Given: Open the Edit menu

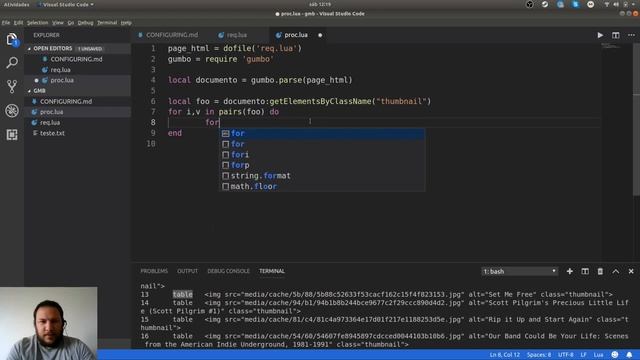Looking at the screenshot, I should (18, 23).
